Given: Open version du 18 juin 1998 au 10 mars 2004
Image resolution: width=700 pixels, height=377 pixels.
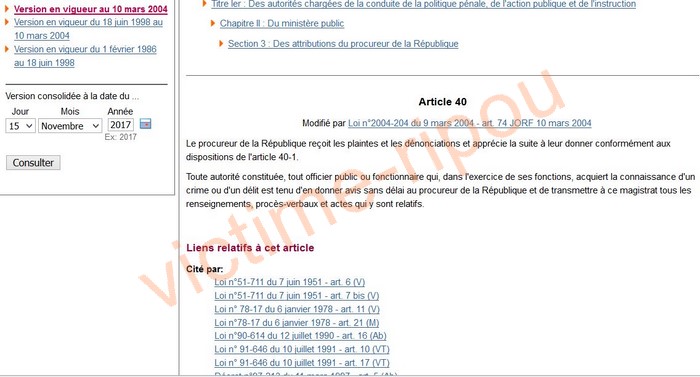Looking at the screenshot, I should point(88,29).
